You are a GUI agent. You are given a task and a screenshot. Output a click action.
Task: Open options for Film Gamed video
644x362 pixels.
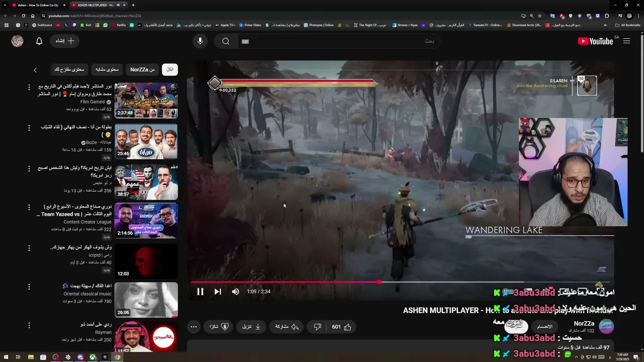tap(29, 87)
